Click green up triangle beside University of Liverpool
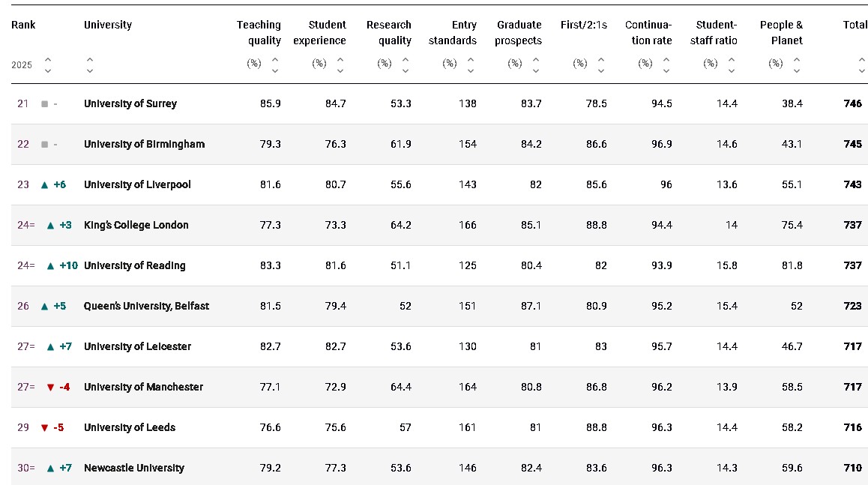 [x=44, y=184]
